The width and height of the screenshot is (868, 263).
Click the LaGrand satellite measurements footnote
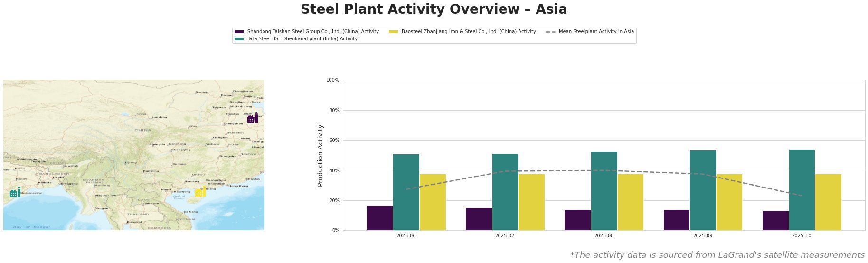tap(717, 255)
